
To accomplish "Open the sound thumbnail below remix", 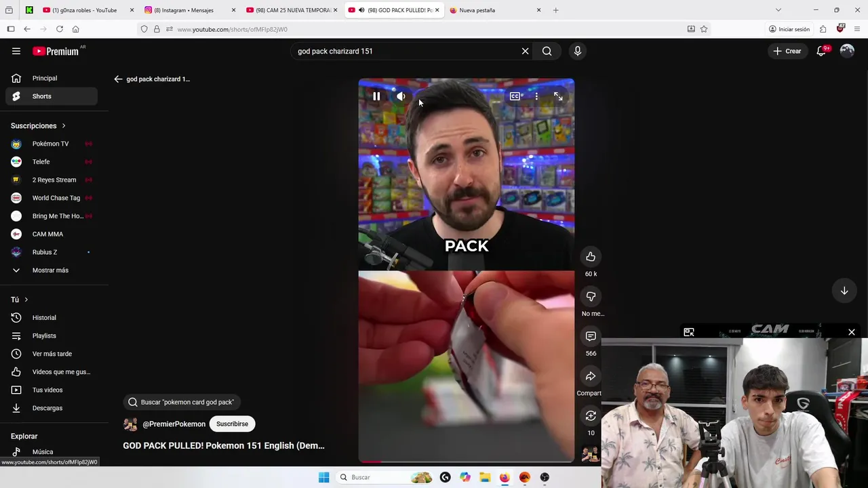I will point(591,453).
